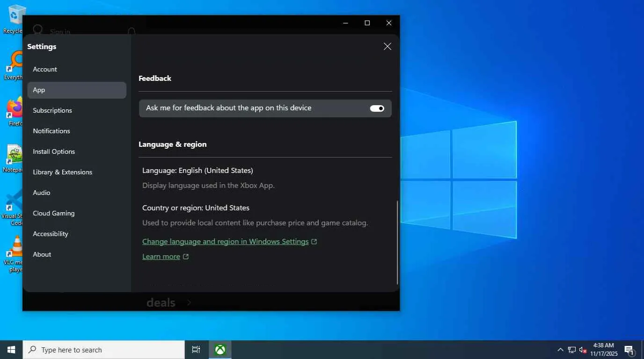Maximize the Xbox app window
The width and height of the screenshot is (644, 359).
(367, 23)
